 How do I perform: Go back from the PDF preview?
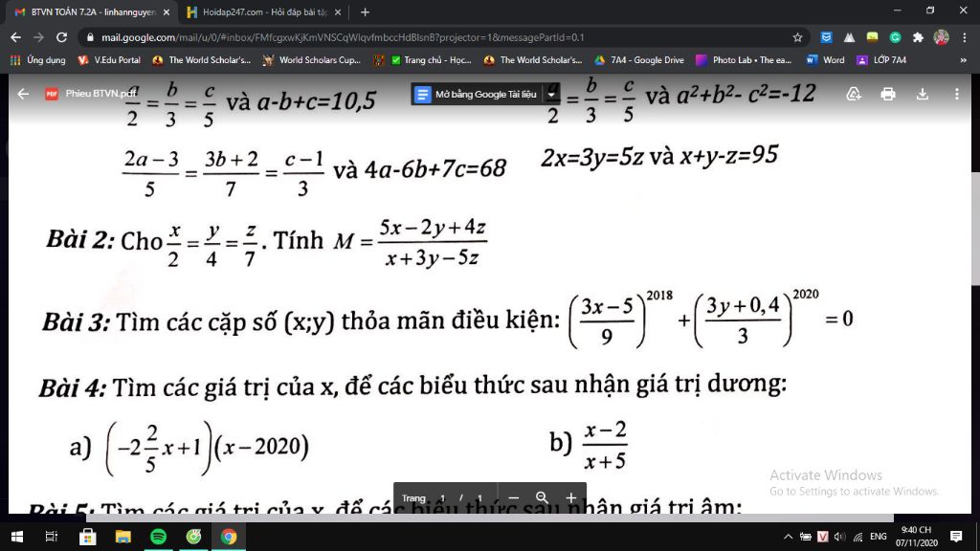click(23, 94)
